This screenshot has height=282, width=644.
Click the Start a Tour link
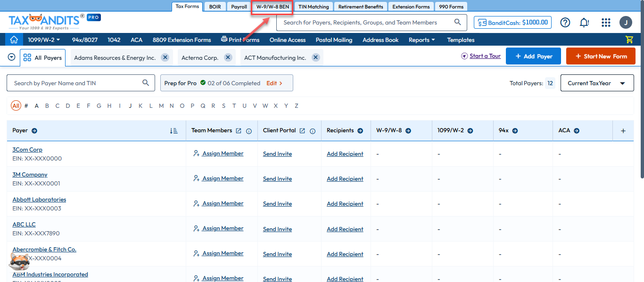(x=481, y=56)
